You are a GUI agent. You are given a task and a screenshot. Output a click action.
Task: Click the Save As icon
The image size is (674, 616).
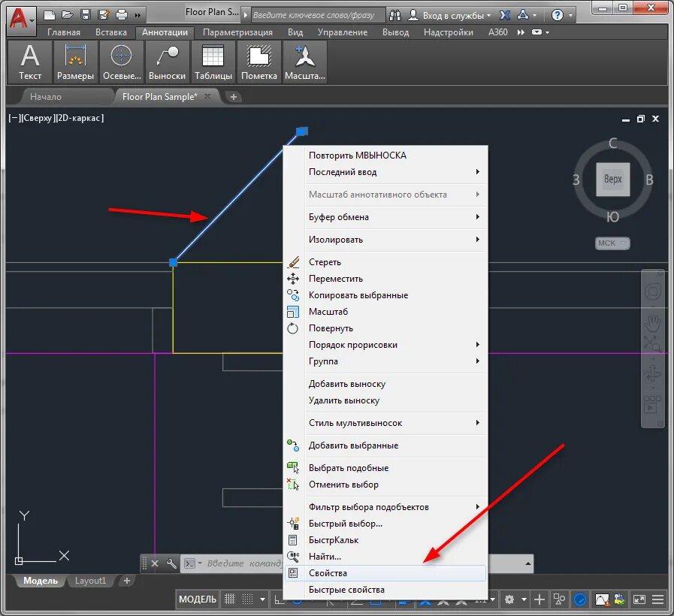104,15
